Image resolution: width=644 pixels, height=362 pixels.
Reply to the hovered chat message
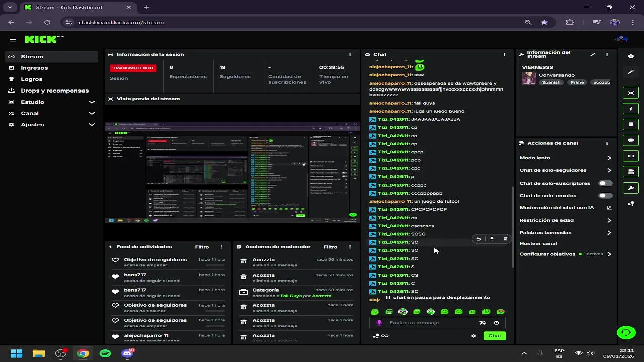pos(479,239)
